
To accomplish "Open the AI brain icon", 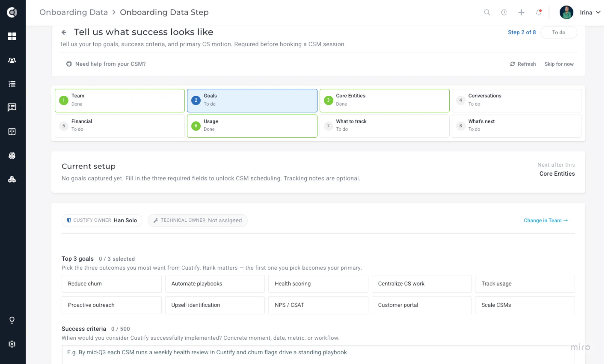I will 12,155.
